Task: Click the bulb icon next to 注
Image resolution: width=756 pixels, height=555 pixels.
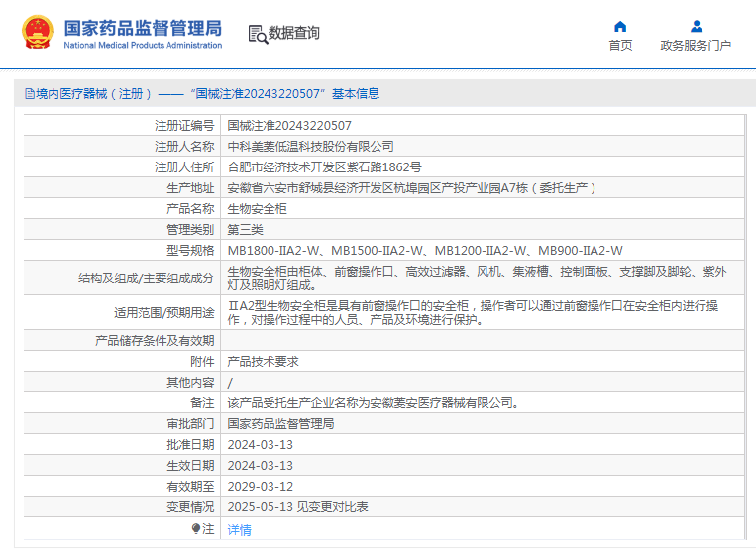Action: tap(196, 529)
